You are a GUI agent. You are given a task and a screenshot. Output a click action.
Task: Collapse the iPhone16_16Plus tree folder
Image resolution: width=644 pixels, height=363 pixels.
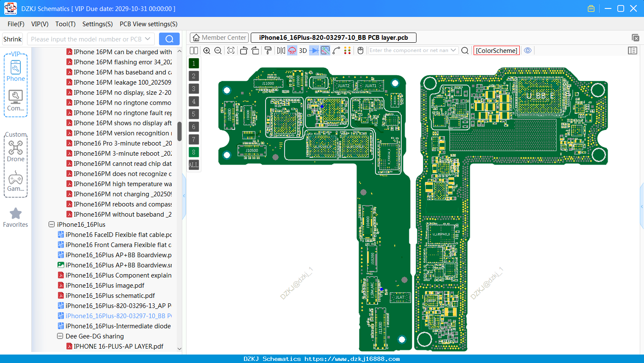click(52, 225)
